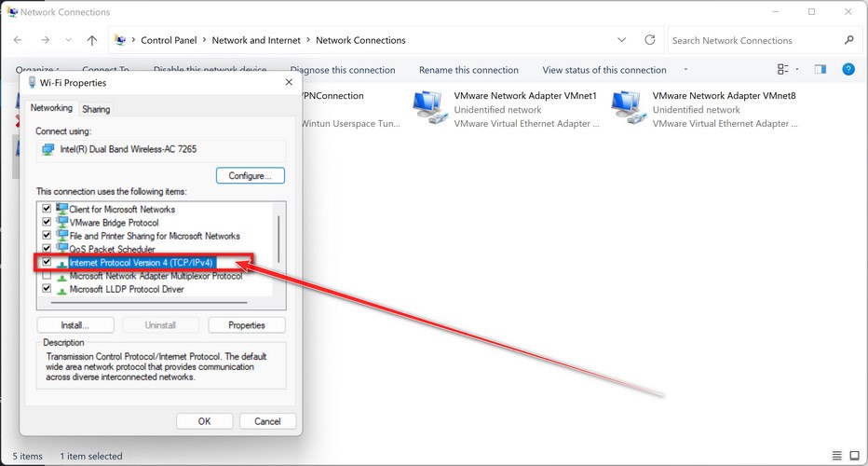Click Rename this connection
The width and height of the screenshot is (868, 466).
468,70
